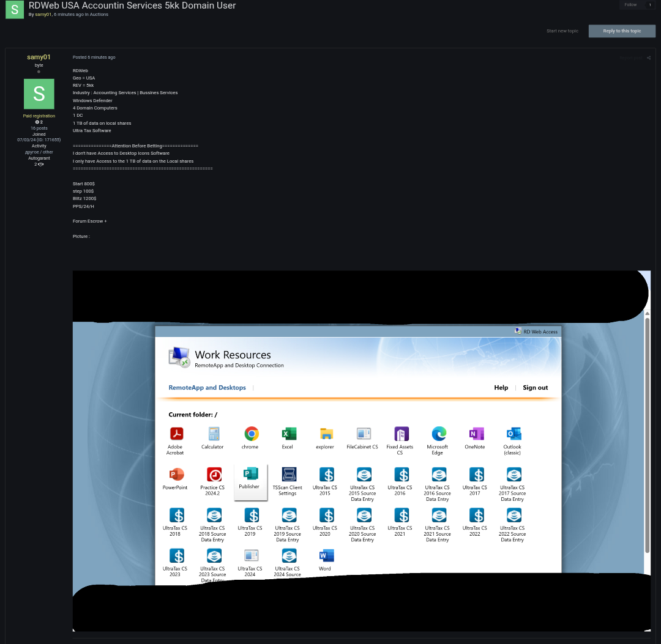This screenshot has height=644, width=661.
Task: Click the Help menu item
Action: point(501,388)
